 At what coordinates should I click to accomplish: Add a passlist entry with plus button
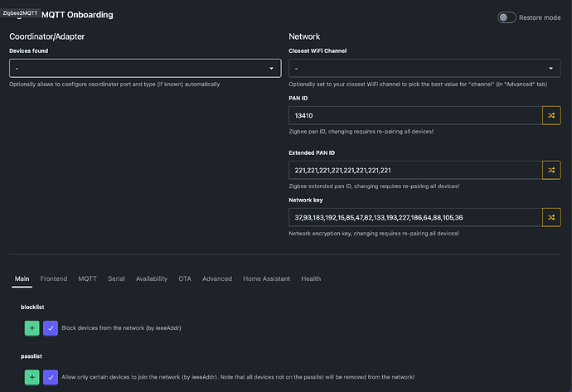coord(32,377)
